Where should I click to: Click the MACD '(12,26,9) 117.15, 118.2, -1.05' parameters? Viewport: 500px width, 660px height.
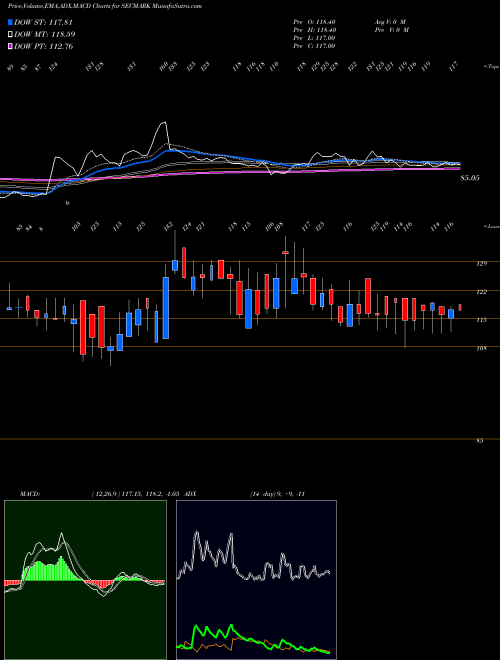click(x=135, y=494)
